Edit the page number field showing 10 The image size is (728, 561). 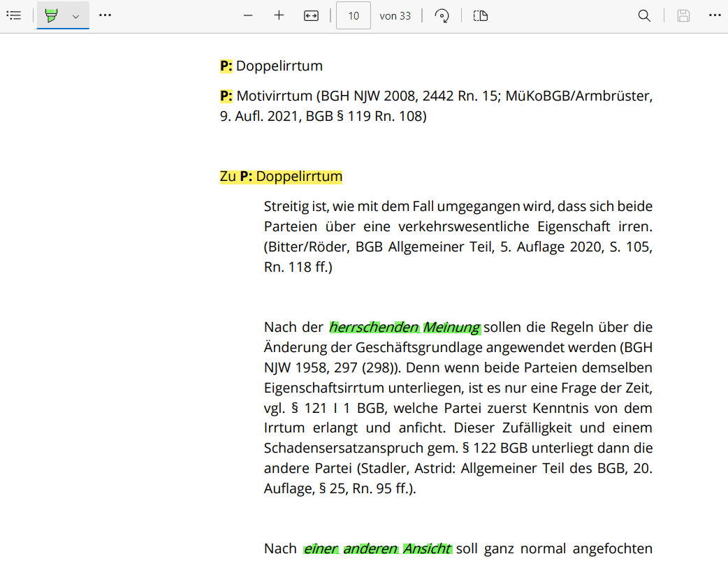click(353, 15)
